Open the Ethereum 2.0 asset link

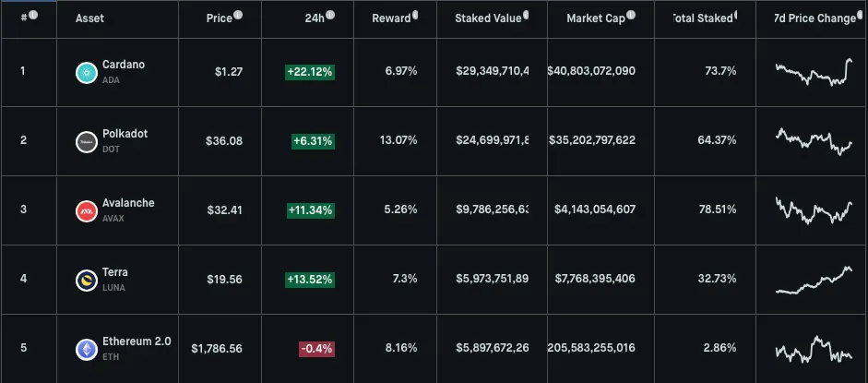coord(137,341)
